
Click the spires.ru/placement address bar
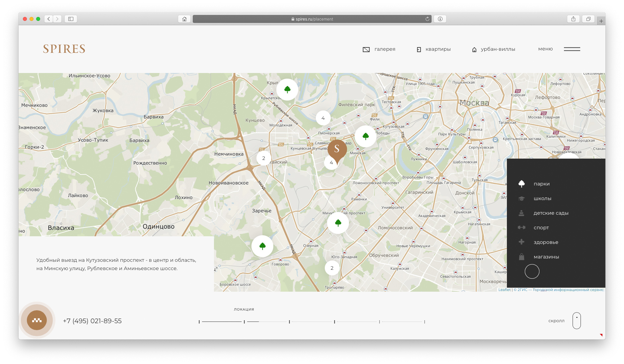(312, 19)
